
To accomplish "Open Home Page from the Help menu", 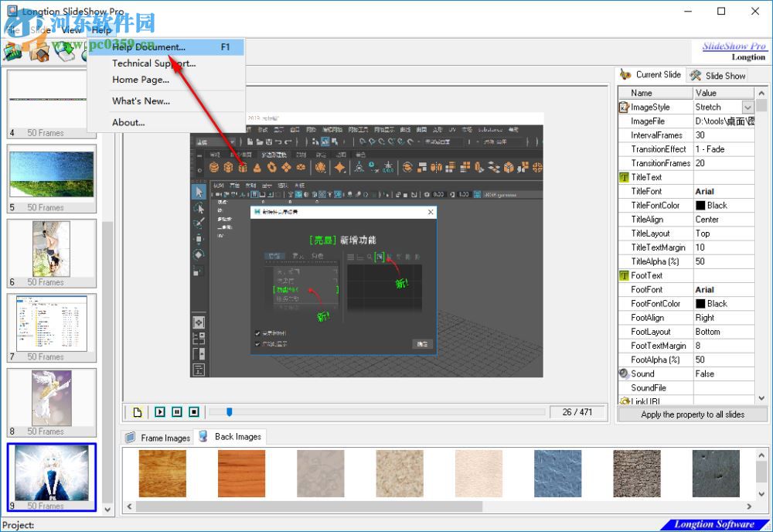I will (x=139, y=79).
